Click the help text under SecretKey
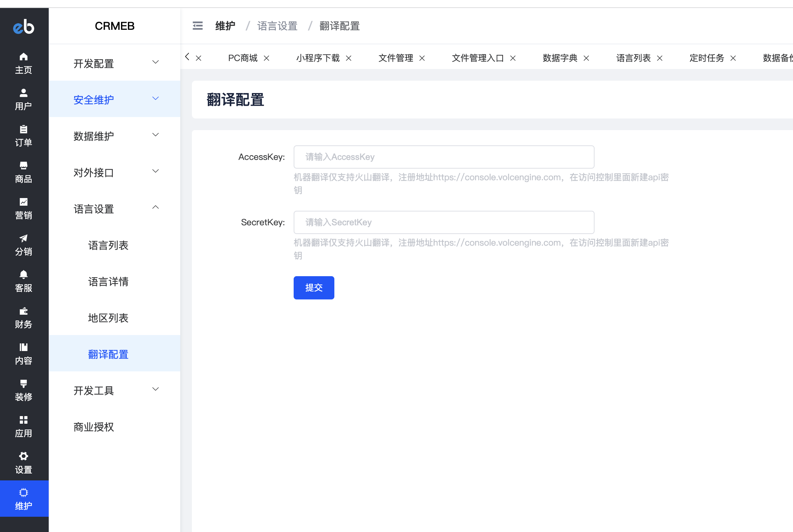 (481, 249)
